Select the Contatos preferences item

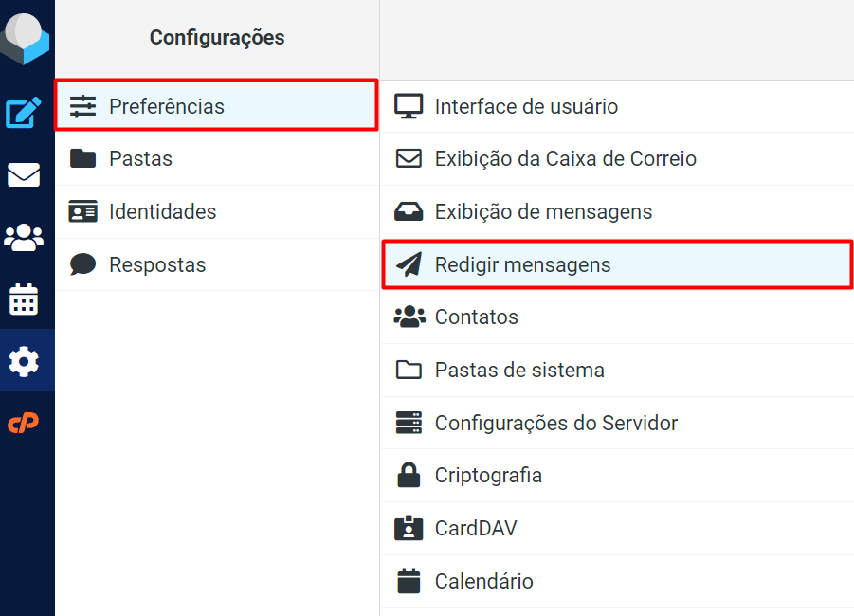tap(476, 317)
